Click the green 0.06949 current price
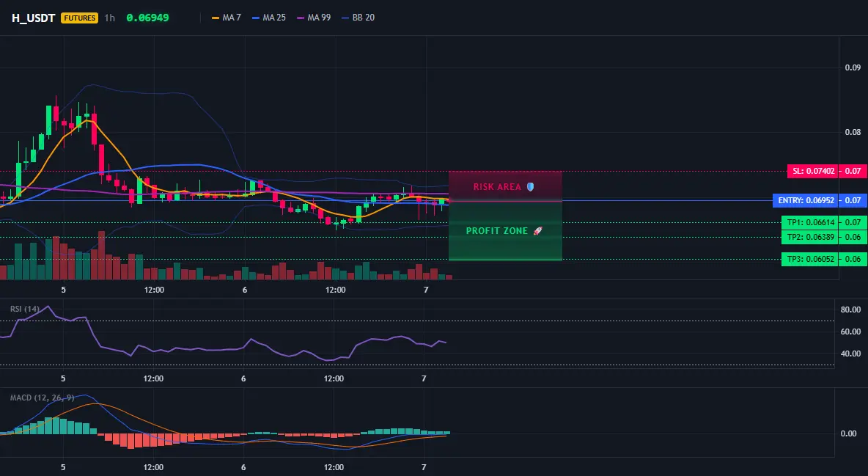Image resolution: width=868 pixels, height=476 pixels. (x=148, y=18)
